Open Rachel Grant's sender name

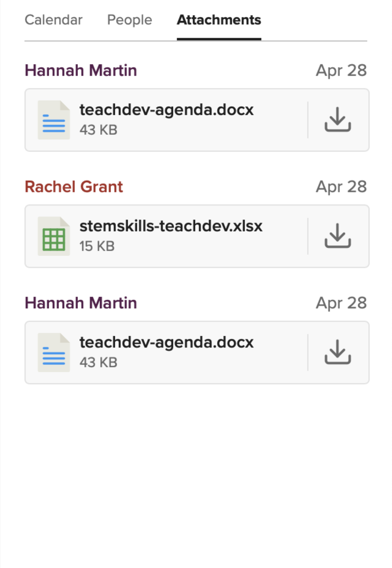coord(74,187)
